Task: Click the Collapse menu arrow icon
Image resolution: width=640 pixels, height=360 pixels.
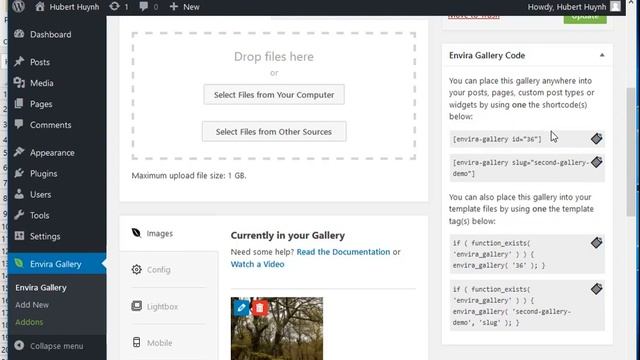Action: 19,345
